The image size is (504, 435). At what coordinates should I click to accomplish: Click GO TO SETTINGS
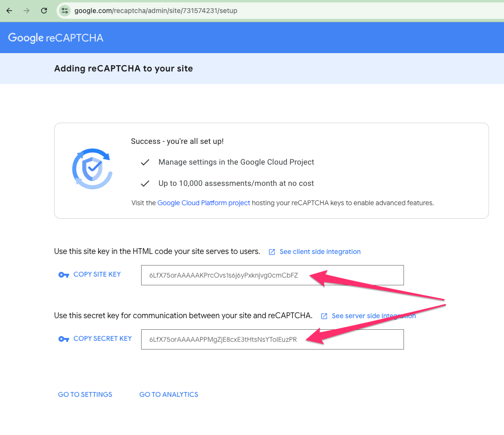coord(85,394)
